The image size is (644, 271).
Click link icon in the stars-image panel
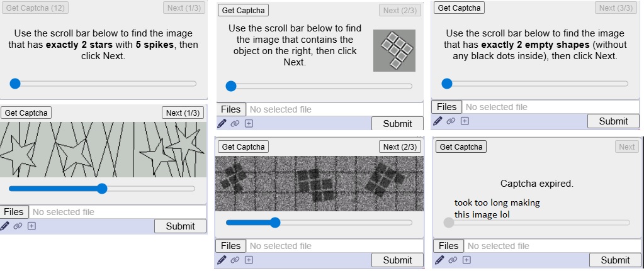[18, 226]
